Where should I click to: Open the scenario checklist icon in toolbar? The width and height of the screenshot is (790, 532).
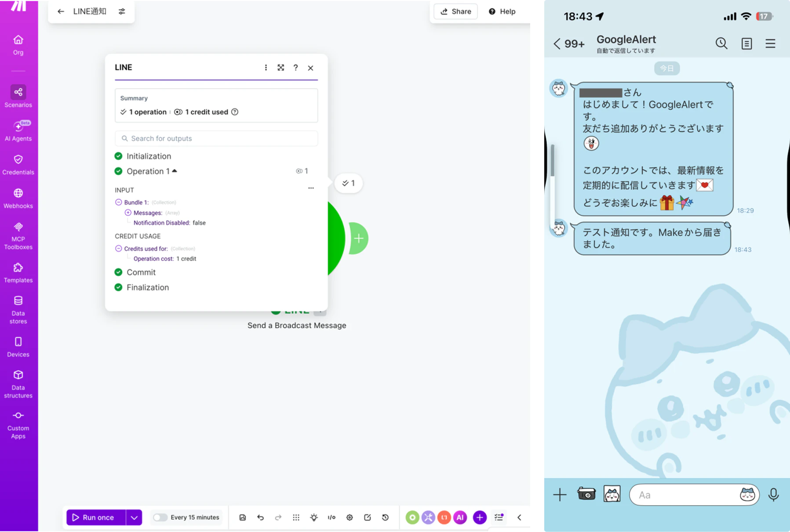click(499, 518)
